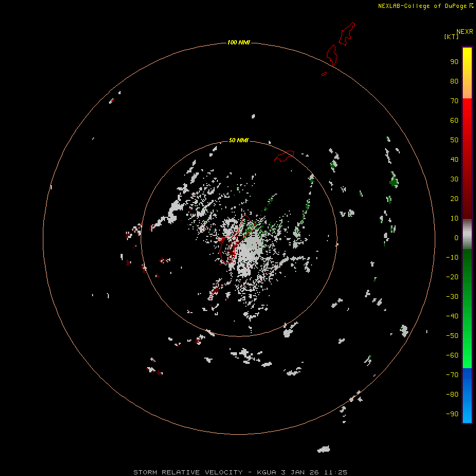Click the -60 value on the velocity scale
The image size is (476, 476).
coord(452,355)
